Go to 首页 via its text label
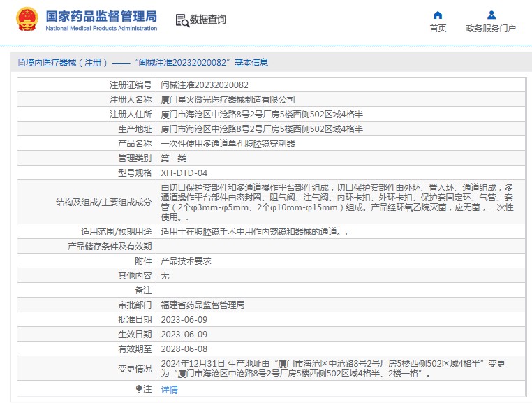The width and height of the screenshot is (532, 403). pyautogui.click(x=438, y=29)
